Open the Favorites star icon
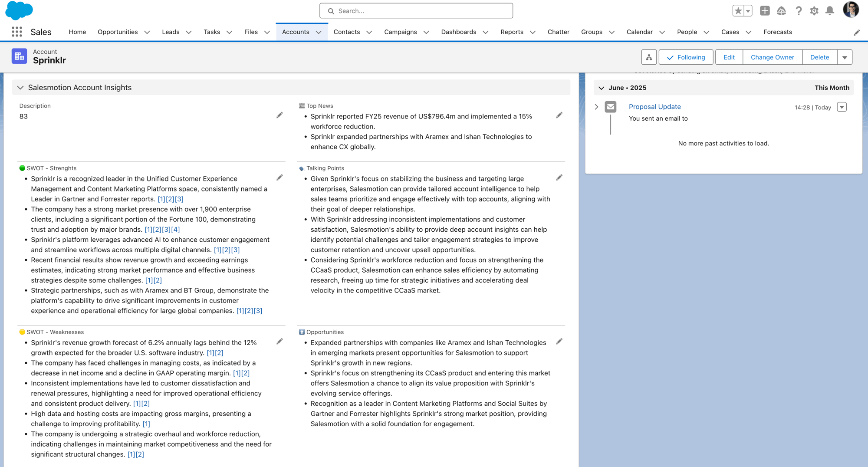 [738, 11]
